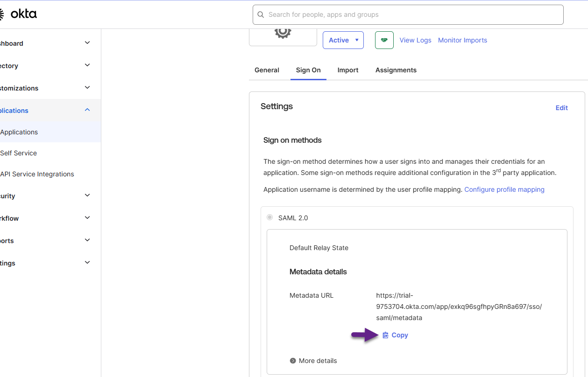Click the green handshake icon button
Viewport: 588px width, 377px height.
pos(384,40)
